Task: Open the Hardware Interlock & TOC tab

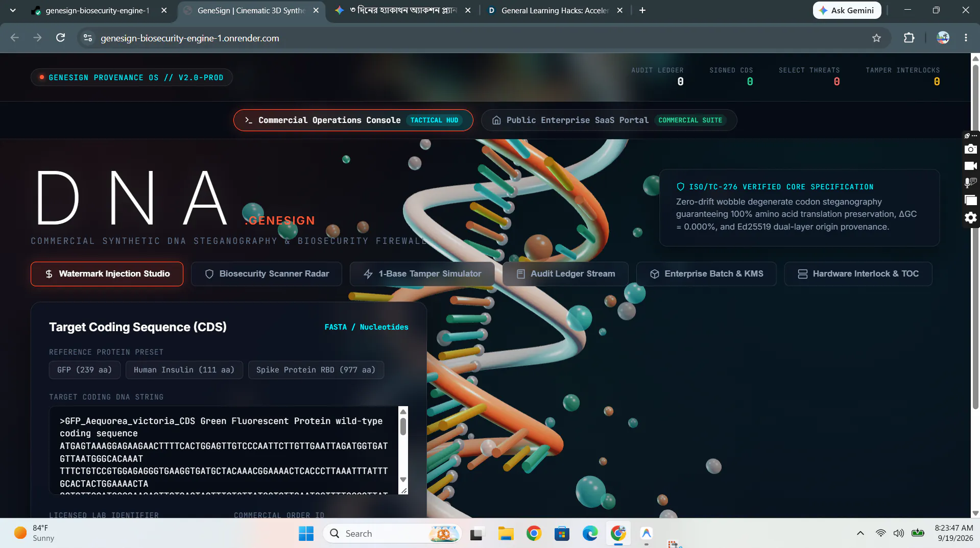Action: [x=858, y=274]
